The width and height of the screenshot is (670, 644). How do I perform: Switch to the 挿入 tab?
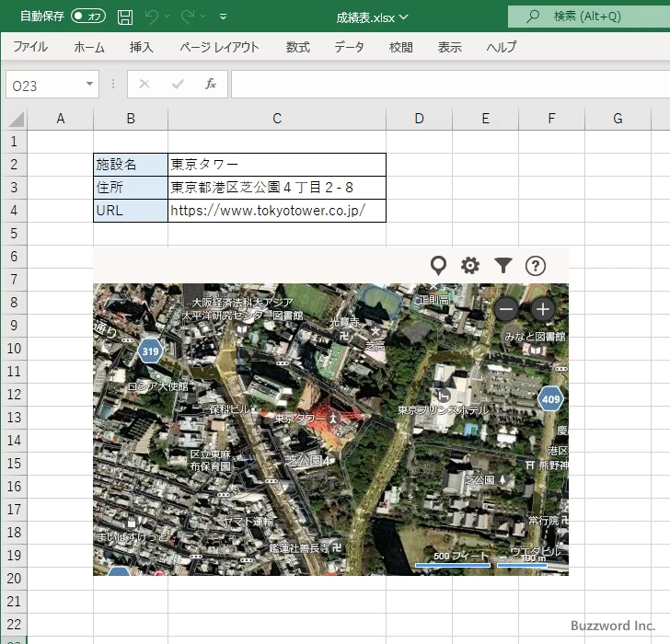click(142, 47)
